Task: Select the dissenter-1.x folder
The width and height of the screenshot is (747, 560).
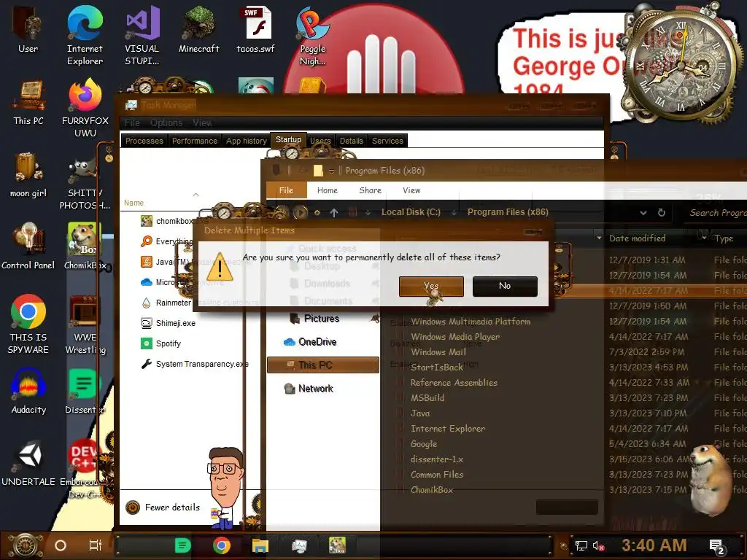Action: (x=436, y=459)
